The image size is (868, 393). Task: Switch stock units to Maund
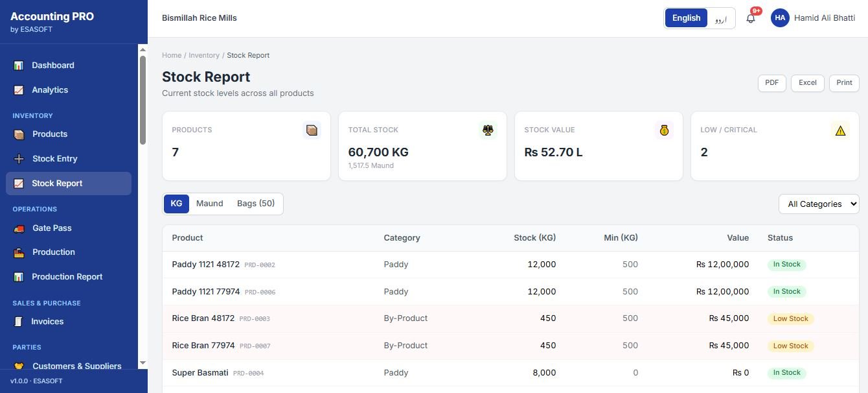[209, 204]
